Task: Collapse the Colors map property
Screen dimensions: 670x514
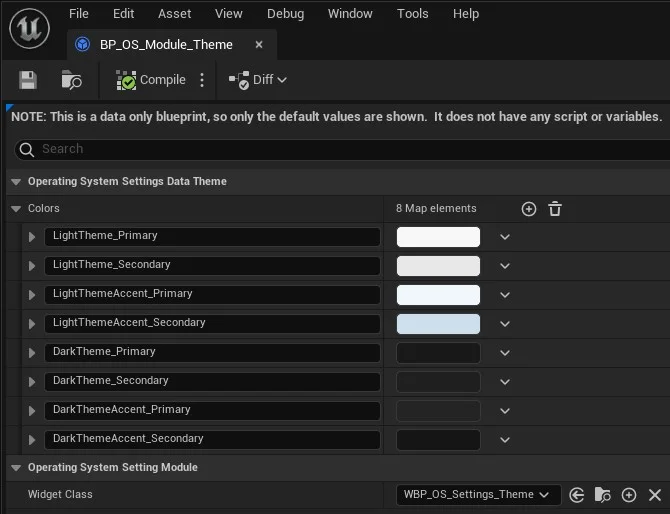Action: coord(16,209)
